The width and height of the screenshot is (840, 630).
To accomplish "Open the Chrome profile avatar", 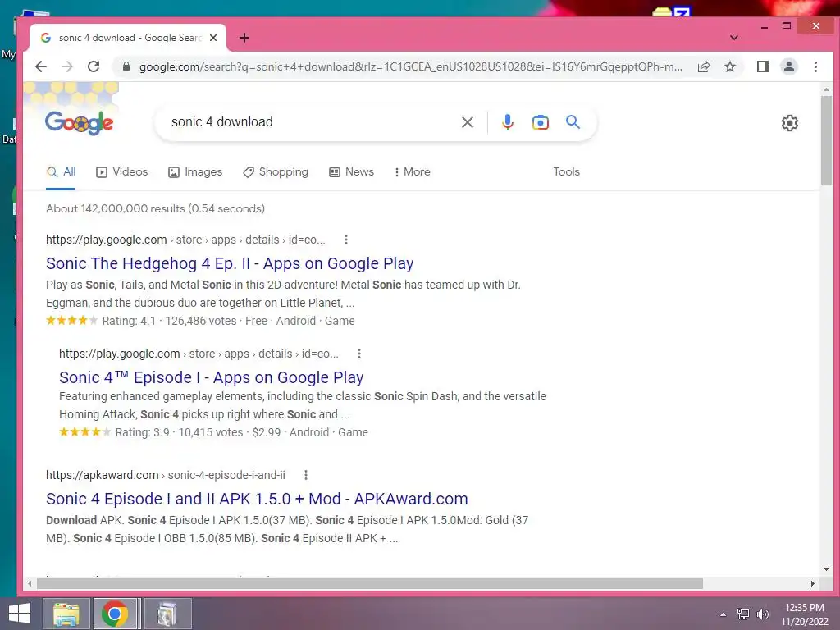I will (789, 66).
